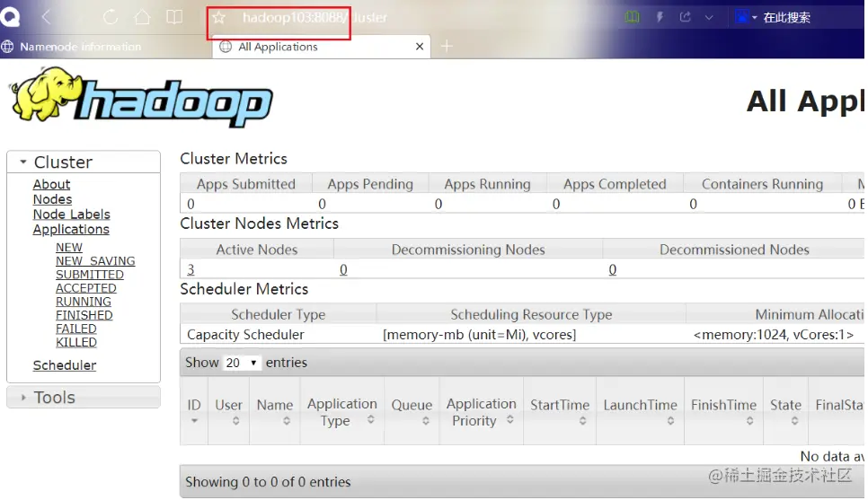The width and height of the screenshot is (868, 500).
Task: Filter applications by NEW state
Action: pos(68,247)
